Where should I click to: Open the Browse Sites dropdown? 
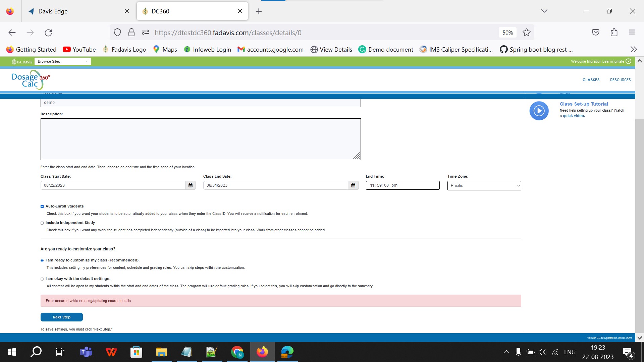point(63,61)
